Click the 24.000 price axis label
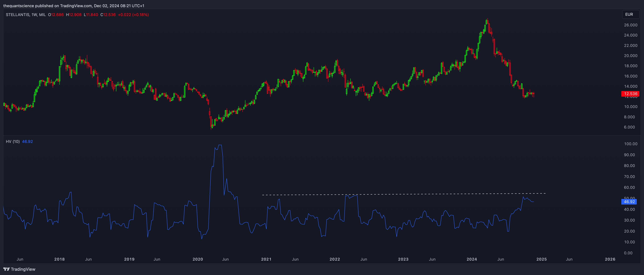 [x=631, y=35]
